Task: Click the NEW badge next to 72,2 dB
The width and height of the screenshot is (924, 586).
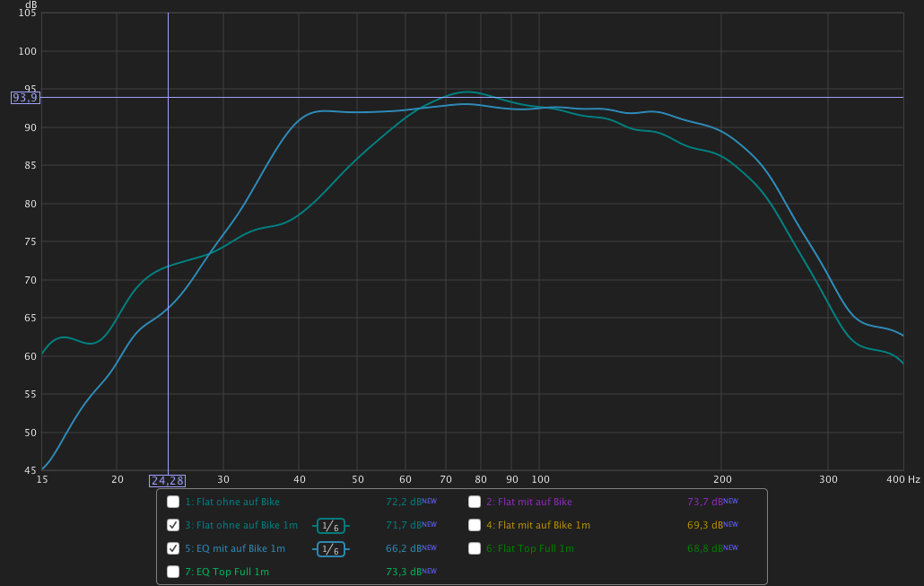Action: pos(430,502)
